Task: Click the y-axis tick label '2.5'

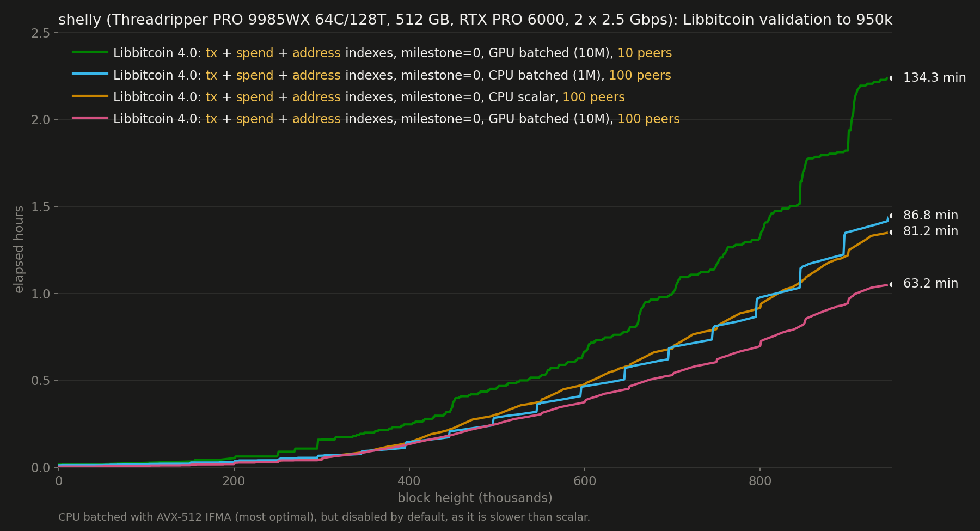Action: tap(41, 33)
